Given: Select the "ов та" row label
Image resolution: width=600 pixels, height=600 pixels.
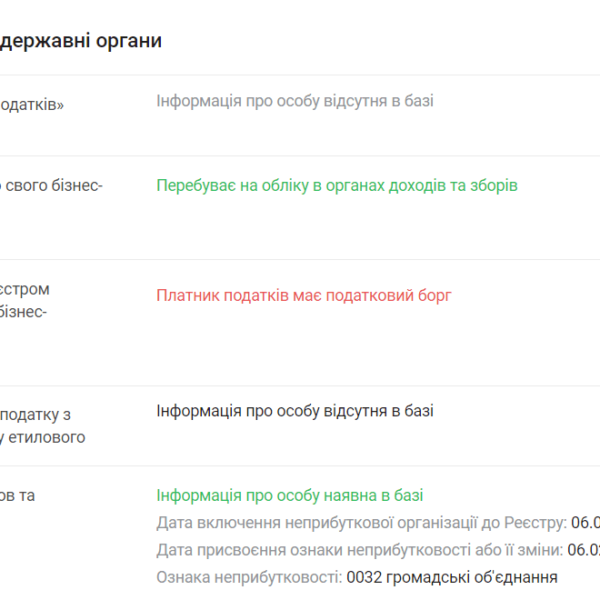Looking at the screenshot, I should coord(17,496).
